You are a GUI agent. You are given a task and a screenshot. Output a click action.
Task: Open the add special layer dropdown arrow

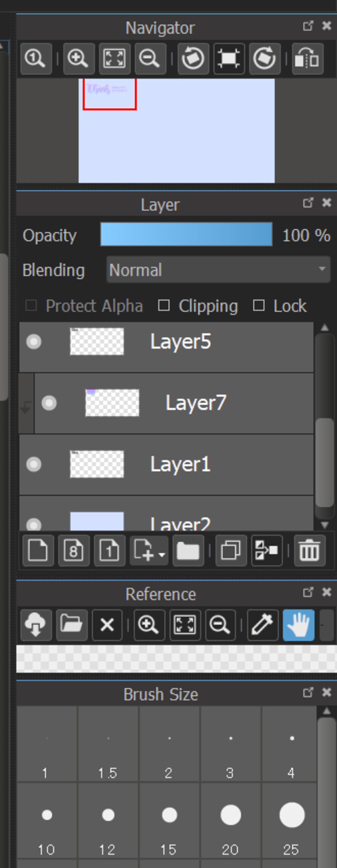pyautogui.click(x=162, y=555)
